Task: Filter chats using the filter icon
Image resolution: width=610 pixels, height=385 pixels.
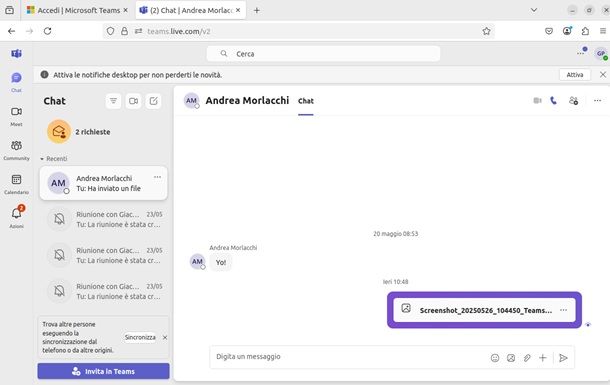Action: point(113,101)
